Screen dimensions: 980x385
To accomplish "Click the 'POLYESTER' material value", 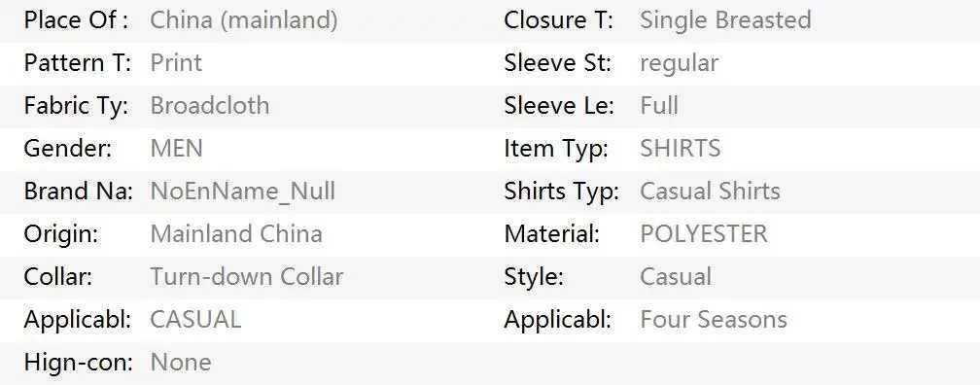I will 704,233.
